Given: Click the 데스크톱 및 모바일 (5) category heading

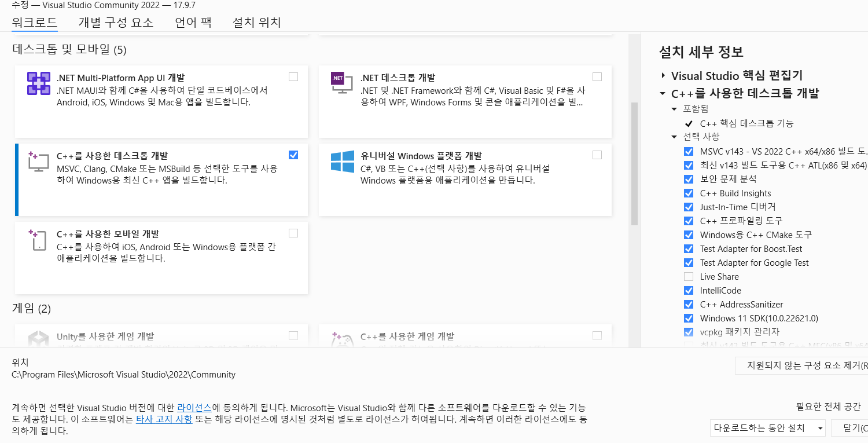Looking at the screenshot, I should [x=69, y=50].
